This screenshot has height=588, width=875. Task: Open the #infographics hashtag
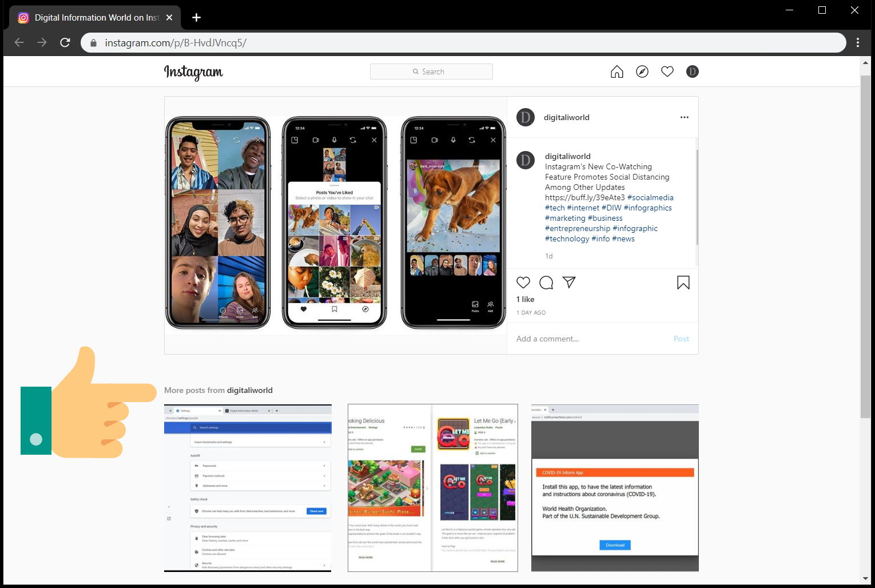(x=648, y=208)
